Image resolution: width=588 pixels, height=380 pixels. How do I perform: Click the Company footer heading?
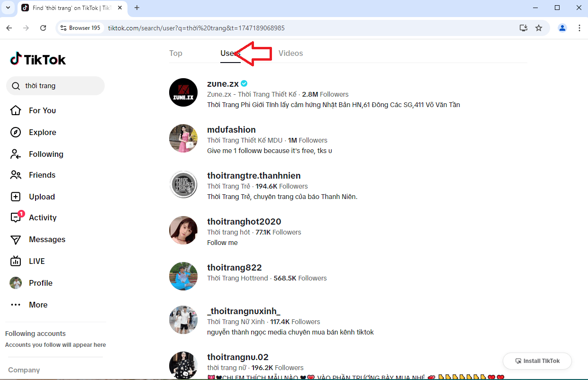[24, 370]
